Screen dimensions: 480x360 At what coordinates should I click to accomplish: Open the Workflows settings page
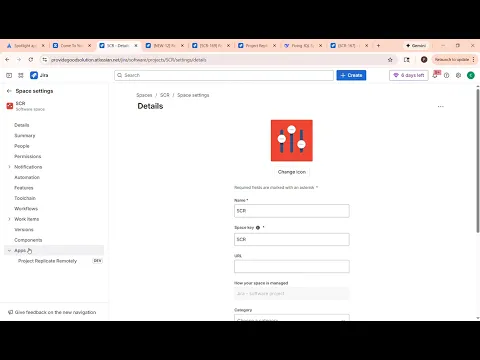(x=26, y=209)
